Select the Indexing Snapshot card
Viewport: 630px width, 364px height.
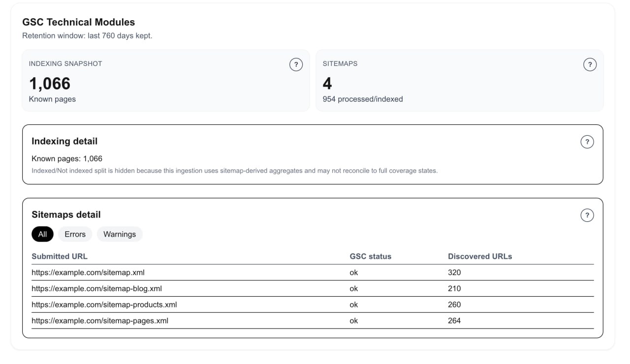click(165, 80)
